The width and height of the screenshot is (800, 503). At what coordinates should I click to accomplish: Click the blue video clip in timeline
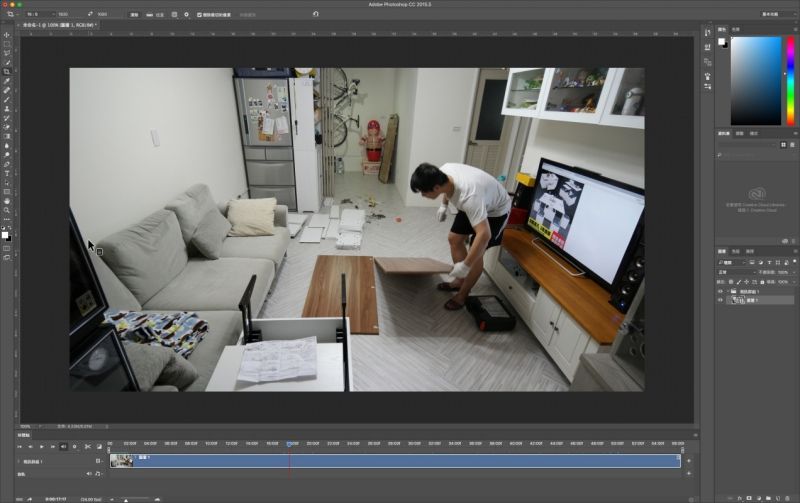click(400, 461)
